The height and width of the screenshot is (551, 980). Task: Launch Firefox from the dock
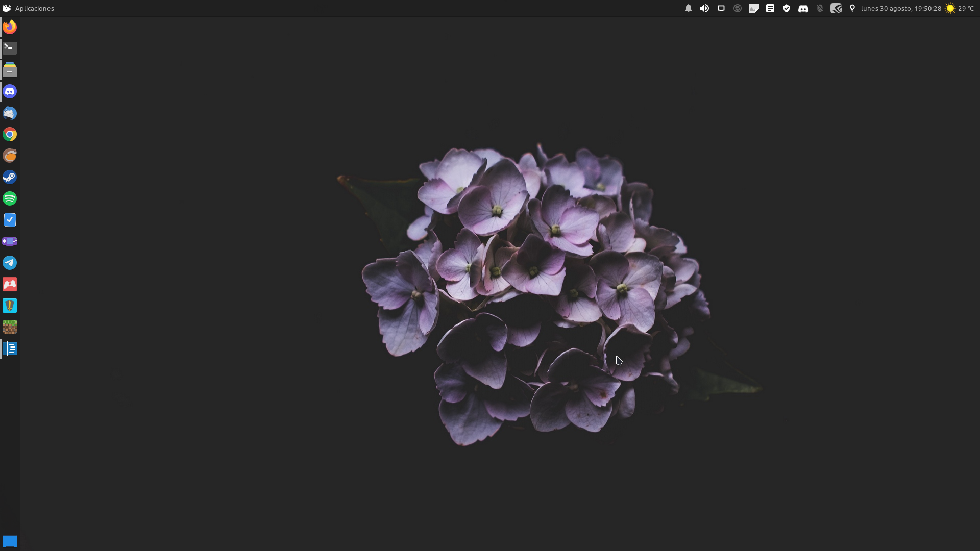coord(10,27)
